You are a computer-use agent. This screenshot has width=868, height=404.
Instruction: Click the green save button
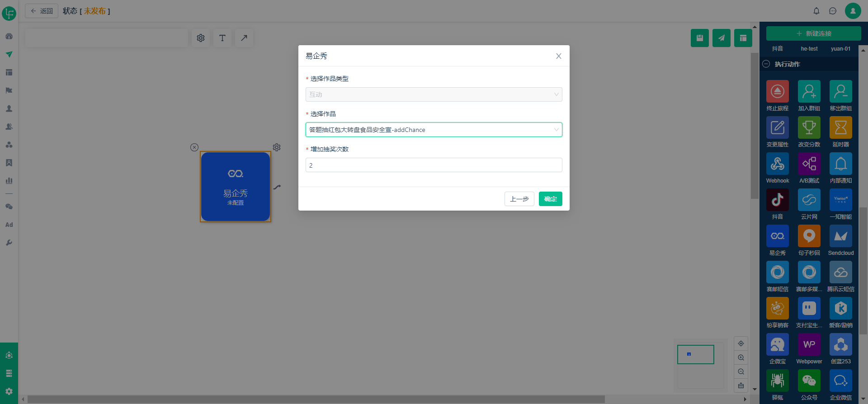point(699,38)
